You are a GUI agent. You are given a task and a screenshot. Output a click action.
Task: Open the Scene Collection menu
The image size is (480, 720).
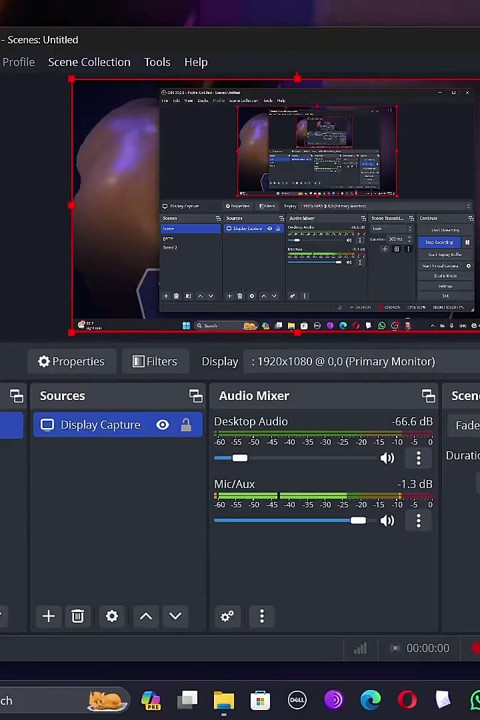[x=89, y=62]
